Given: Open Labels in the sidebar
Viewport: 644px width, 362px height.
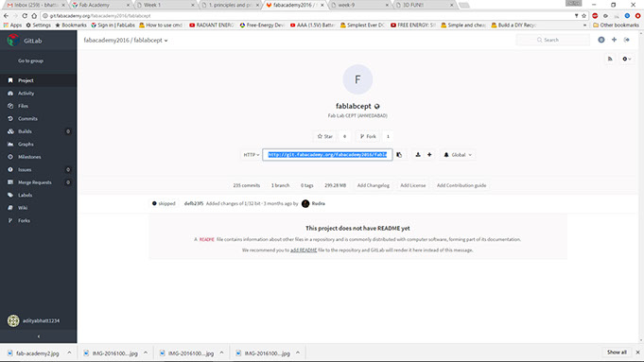Looking at the screenshot, I should 38,195.
